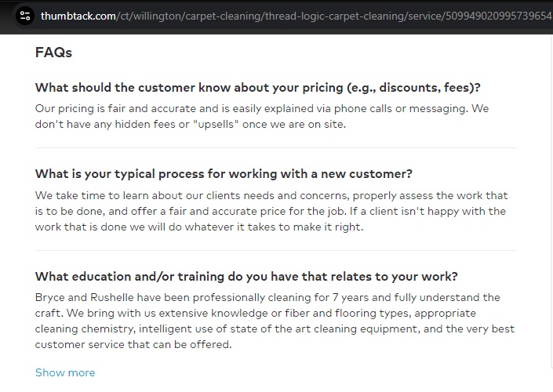Select the pricing question heading
This screenshot has height=392, width=553.
click(257, 87)
